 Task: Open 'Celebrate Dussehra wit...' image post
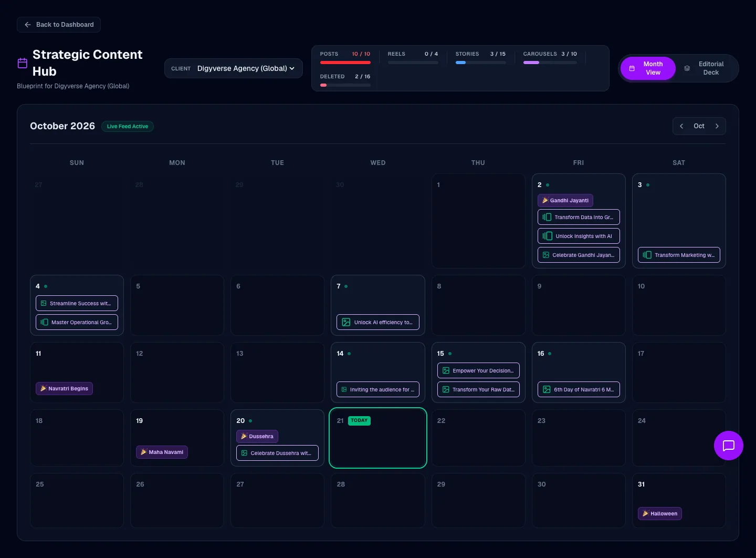click(277, 453)
